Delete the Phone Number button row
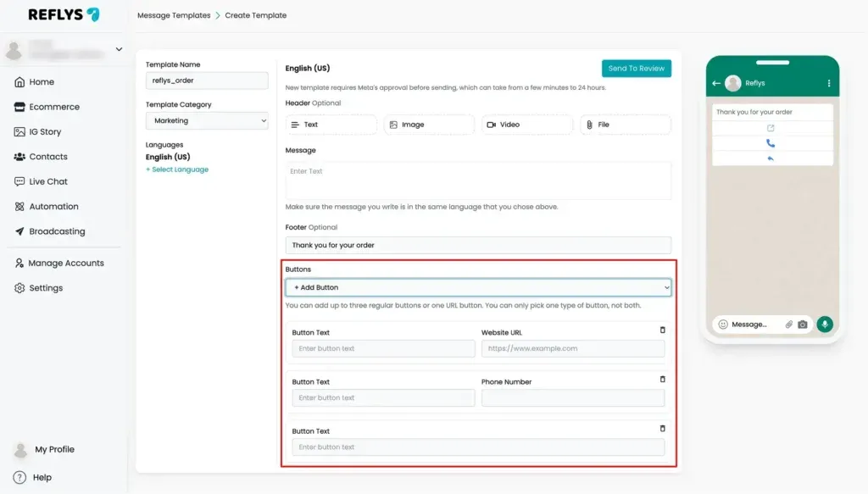Image resolution: width=868 pixels, height=494 pixels. [662, 380]
